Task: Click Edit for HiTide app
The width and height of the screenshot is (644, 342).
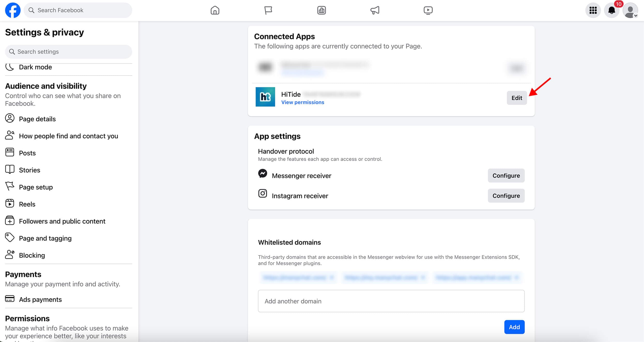Action: 517,98
